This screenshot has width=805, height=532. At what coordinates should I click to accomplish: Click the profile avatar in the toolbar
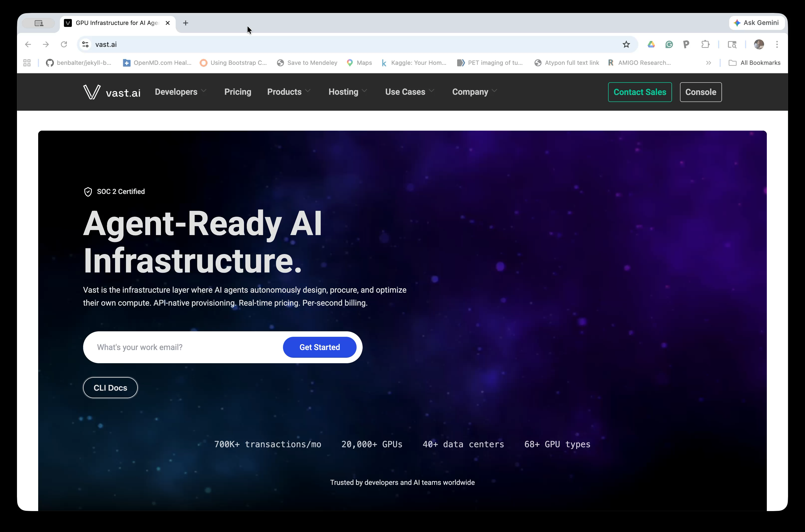coord(758,44)
